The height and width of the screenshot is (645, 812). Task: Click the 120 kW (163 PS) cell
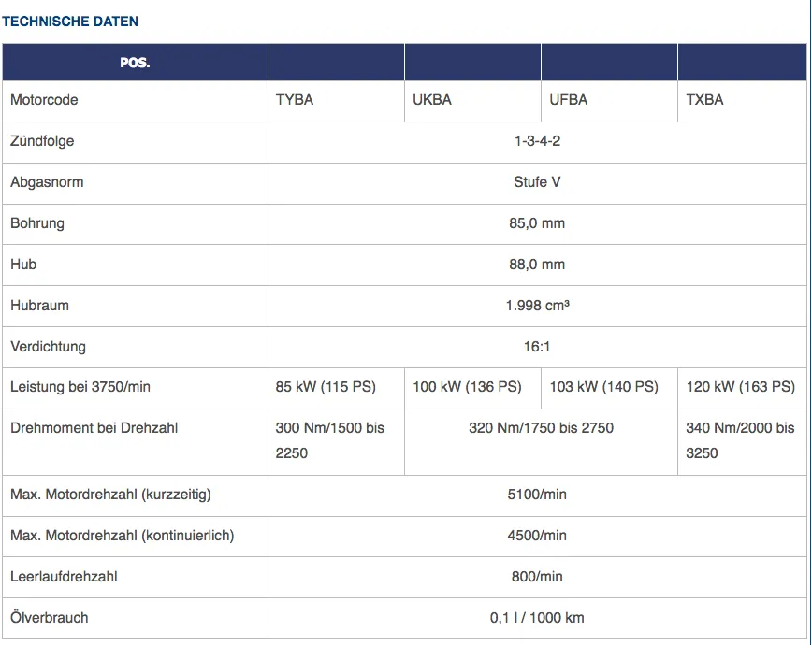pyautogui.click(x=740, y=387)
